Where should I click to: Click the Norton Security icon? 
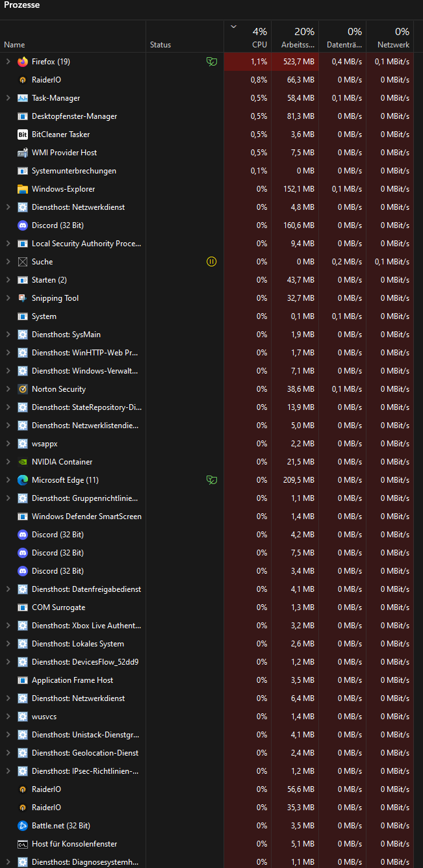click(x=23, y=389)
